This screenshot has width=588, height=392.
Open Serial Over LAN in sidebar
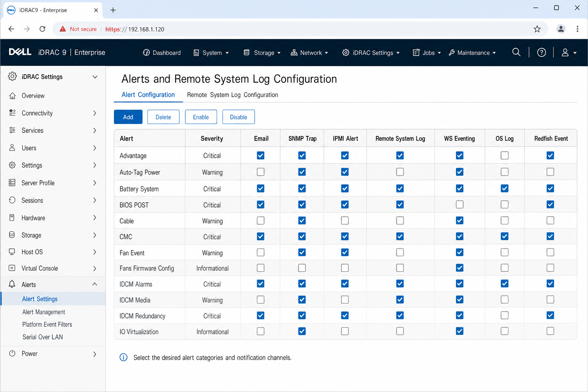click(42, 337)
